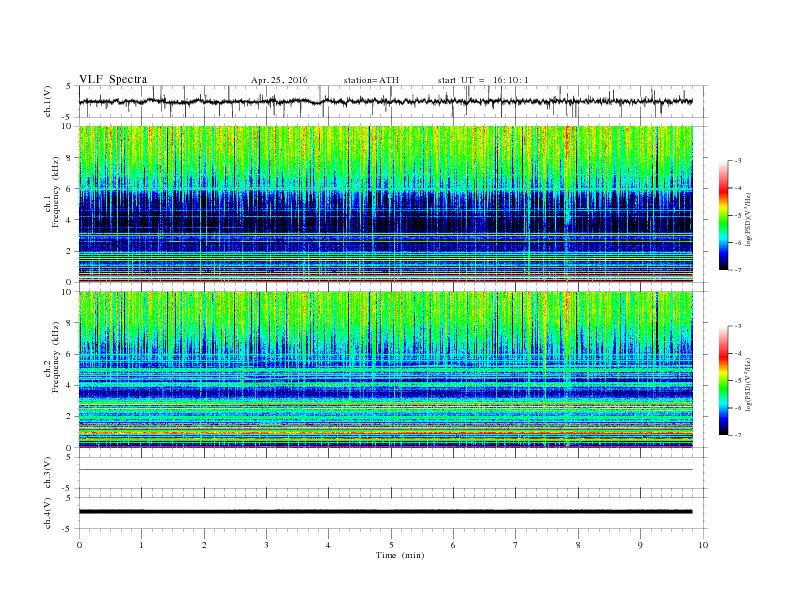Click the ch.1 voltage waveform trace
The height and width of the screenshot is (612, 792).
(385, 101)
